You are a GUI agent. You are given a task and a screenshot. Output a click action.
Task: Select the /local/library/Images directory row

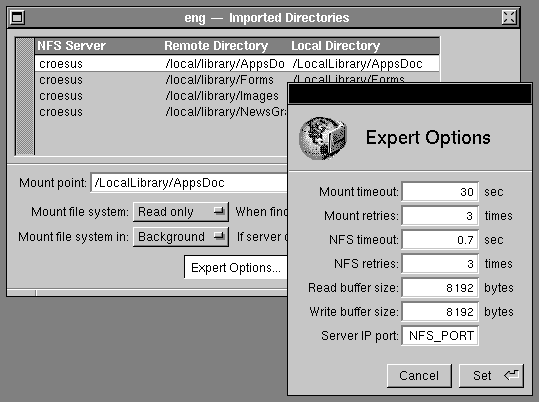[x=161, y=96]
